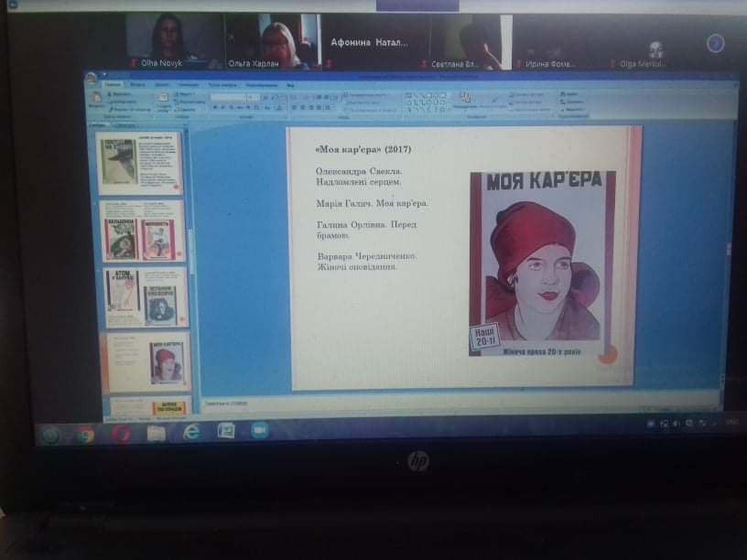Select Olha Novyk video tile
This screenshot has height=560, width=747.
click(x=176, y=41)
